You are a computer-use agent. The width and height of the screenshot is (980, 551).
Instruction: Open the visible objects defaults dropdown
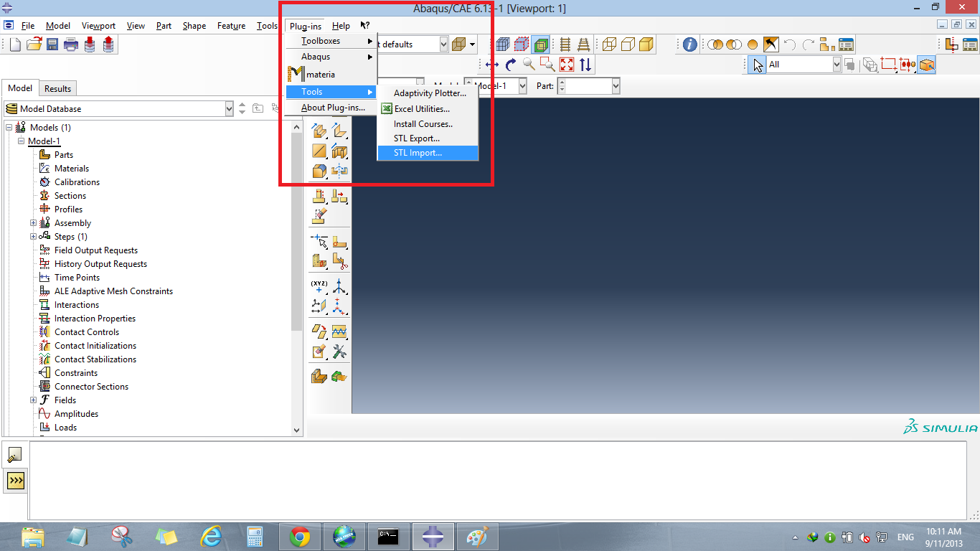(x=444, y=44)
